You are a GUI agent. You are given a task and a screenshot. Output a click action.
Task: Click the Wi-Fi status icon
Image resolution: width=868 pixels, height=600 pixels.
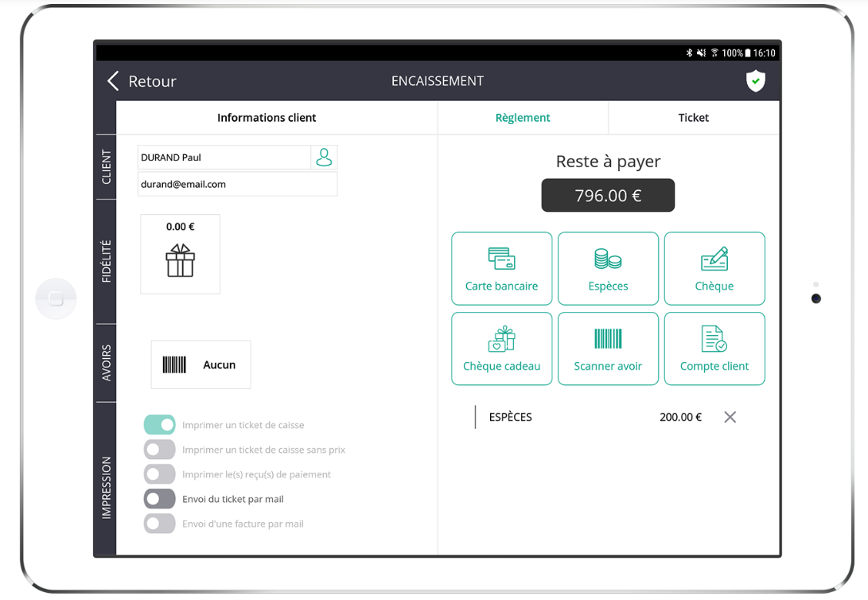pos(714,53)
